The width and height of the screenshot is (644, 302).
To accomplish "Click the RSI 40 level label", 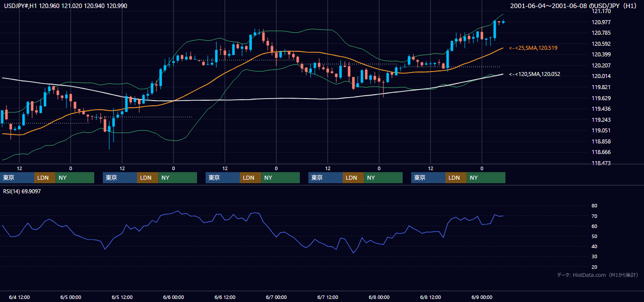I will coord(595,246).
